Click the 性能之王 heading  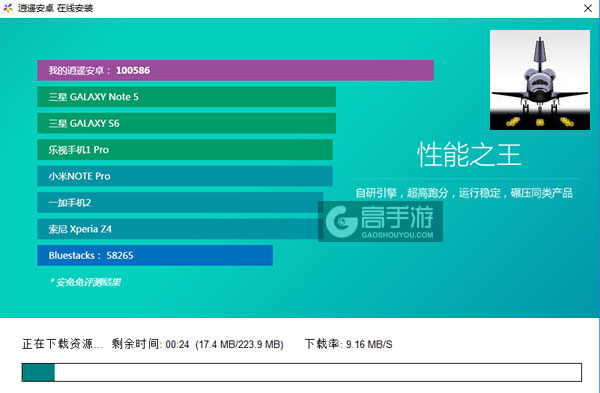(x=469, y=155)
